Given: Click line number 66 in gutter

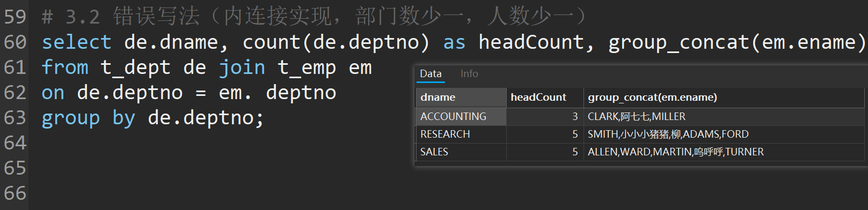Looking at the screenshot, I should (15, 193).
